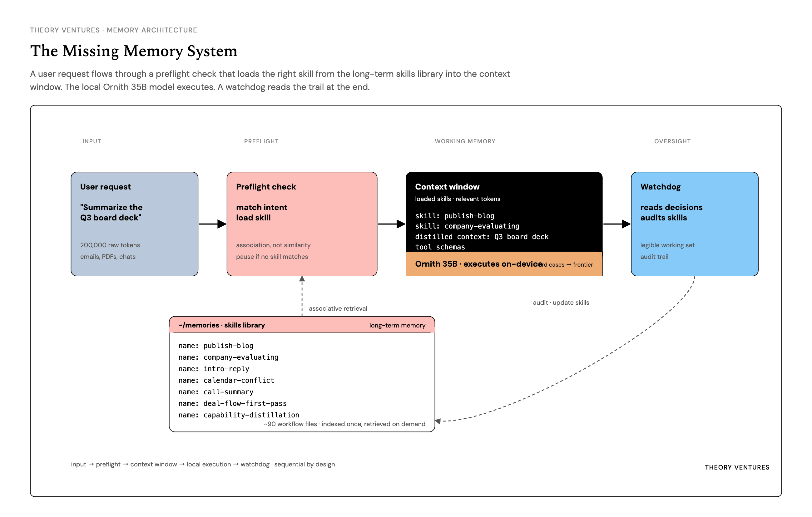The width and height of the screenshot is (812, 517).
Task: Click 'cases → frontier' in orange bar
Action: point(571,264)
